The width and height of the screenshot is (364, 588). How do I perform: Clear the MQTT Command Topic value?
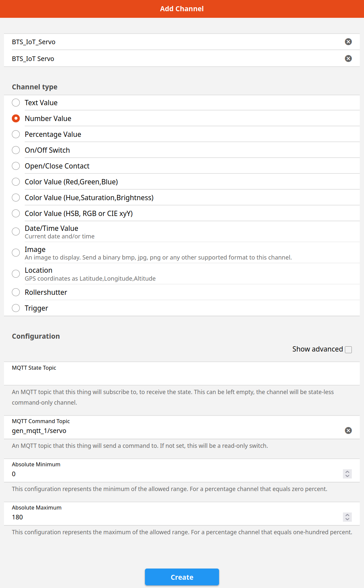click(348, 430)
